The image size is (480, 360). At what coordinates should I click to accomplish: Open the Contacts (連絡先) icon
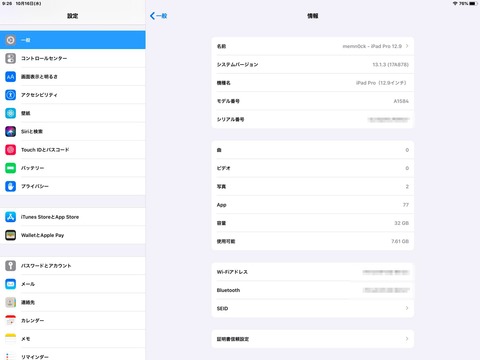[x=10, y=302]
